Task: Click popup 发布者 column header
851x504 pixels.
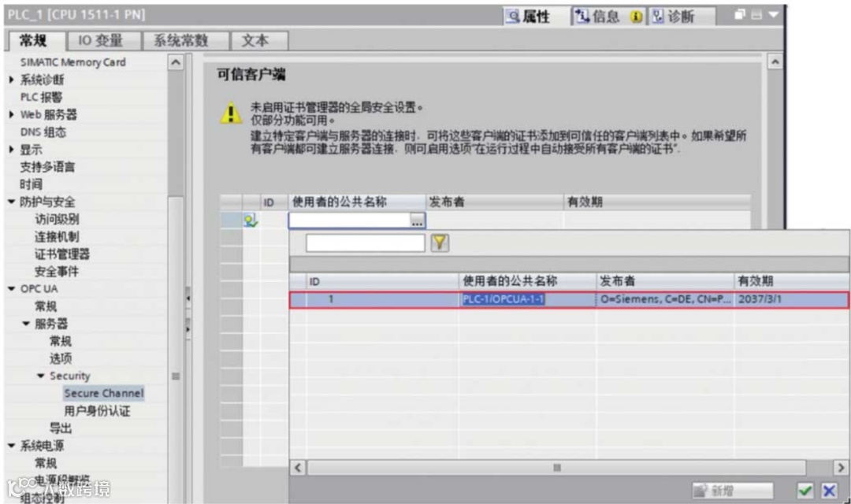Action: pos(665,281)
